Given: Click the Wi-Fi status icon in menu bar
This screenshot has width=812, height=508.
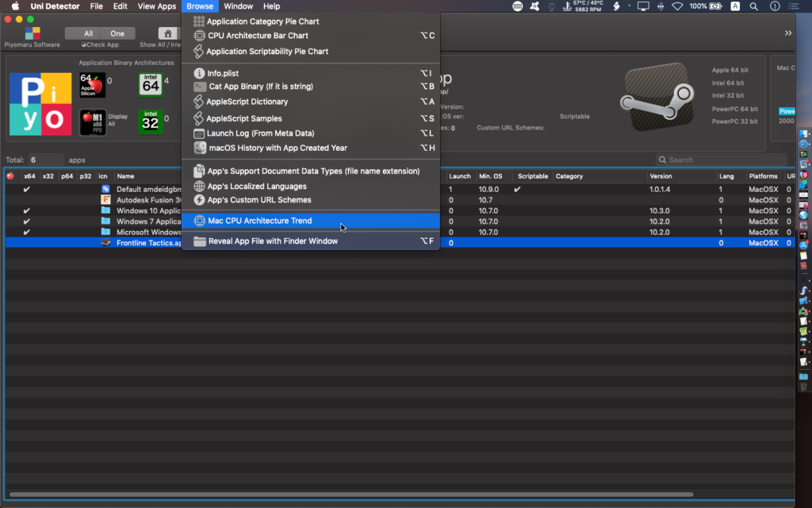Looking at the screenshot, I should (x=677, y=6).
